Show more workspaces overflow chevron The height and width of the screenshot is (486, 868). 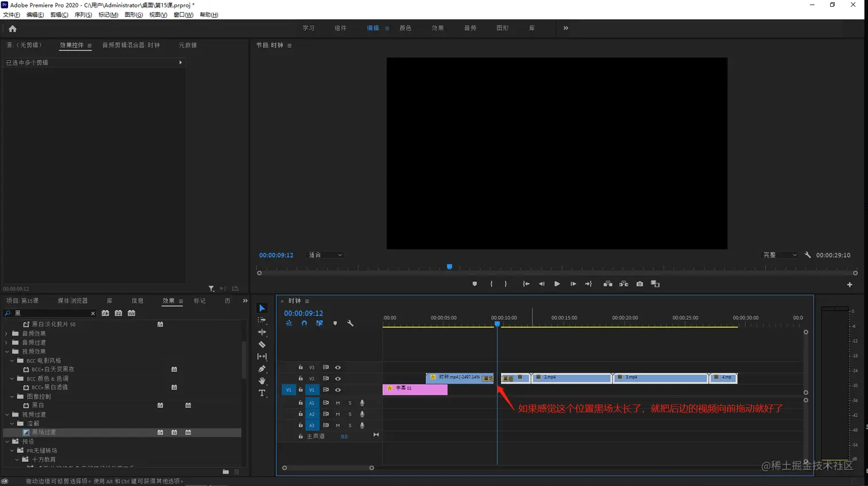[x=565, y=28]
